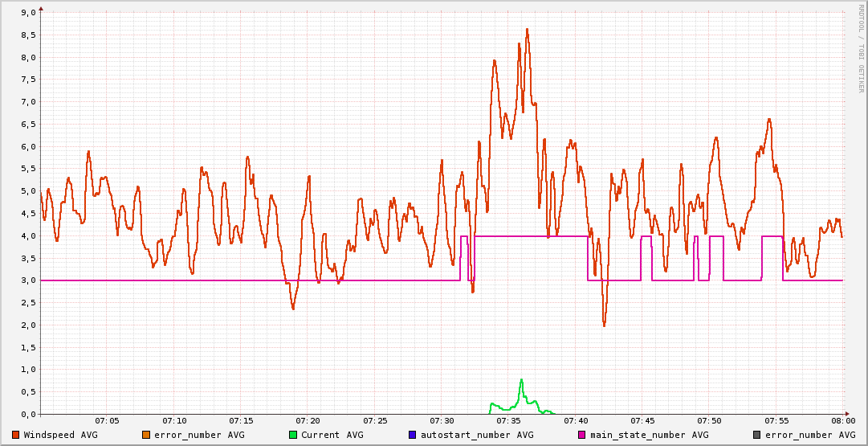Click the peak of the green Current curve
Screen dimensions: 868x446
[x=521, y=380]
